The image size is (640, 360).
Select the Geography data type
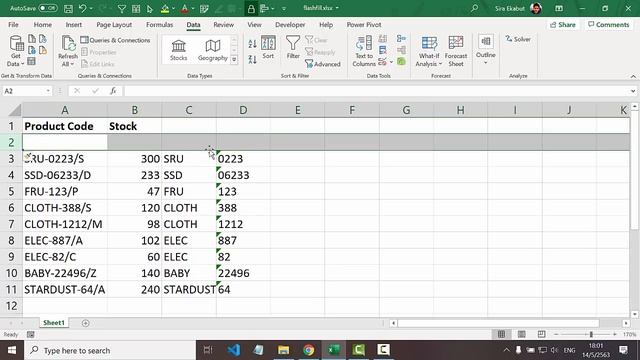click(x=213, y=50)
